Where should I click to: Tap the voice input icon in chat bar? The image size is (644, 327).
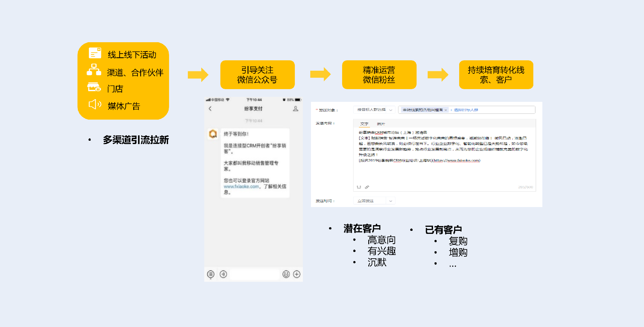[x=223, y=274]
